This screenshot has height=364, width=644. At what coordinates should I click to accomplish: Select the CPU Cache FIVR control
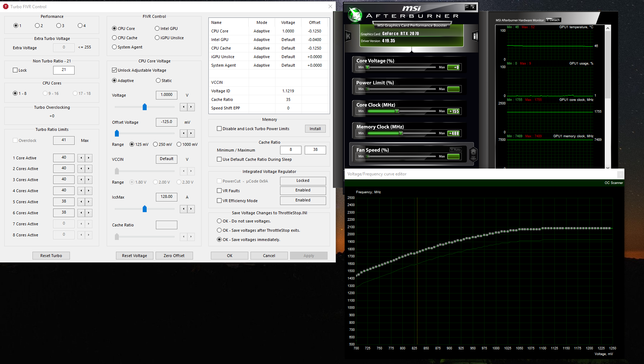[125, 38]
